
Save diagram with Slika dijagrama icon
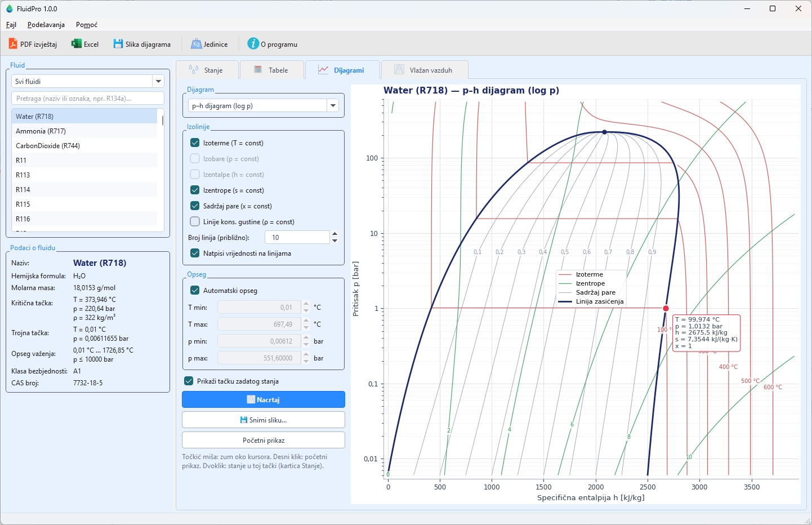(142, 44)
